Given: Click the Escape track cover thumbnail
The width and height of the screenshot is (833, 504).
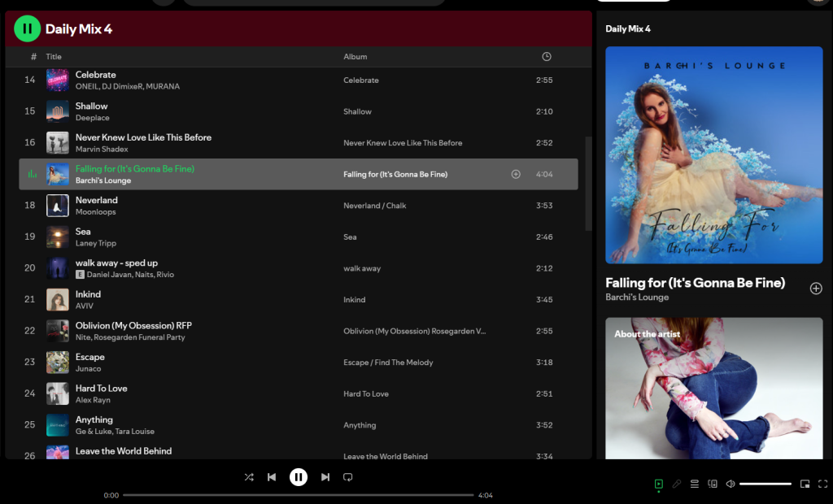Looking at the screenshot, I should pyautogui.click(x=58, y=363).
